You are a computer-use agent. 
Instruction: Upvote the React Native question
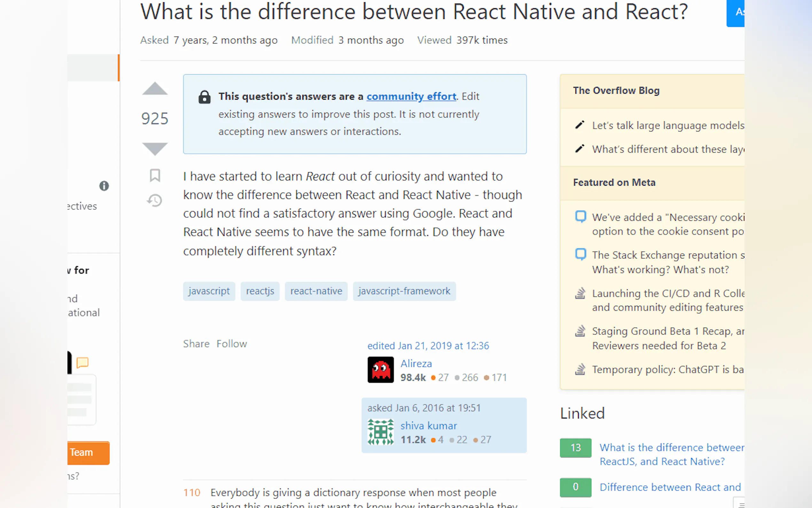[x=155, y=89]
